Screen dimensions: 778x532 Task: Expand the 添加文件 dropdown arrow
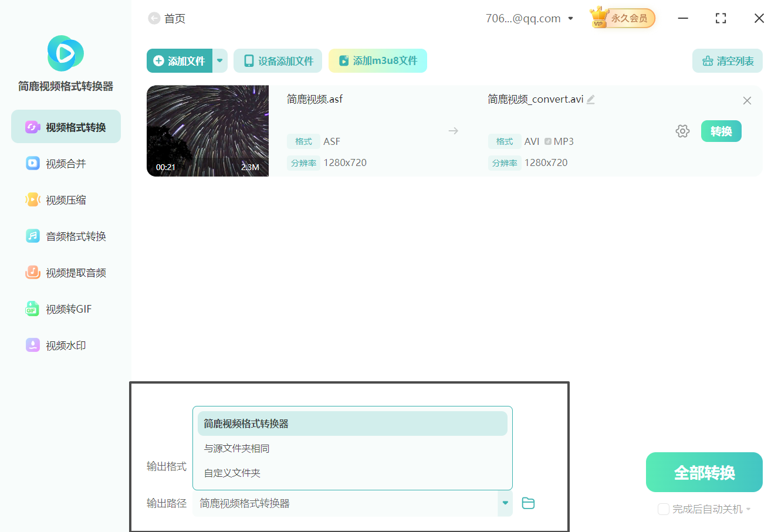pyautogui.click(x=220, y=60)
